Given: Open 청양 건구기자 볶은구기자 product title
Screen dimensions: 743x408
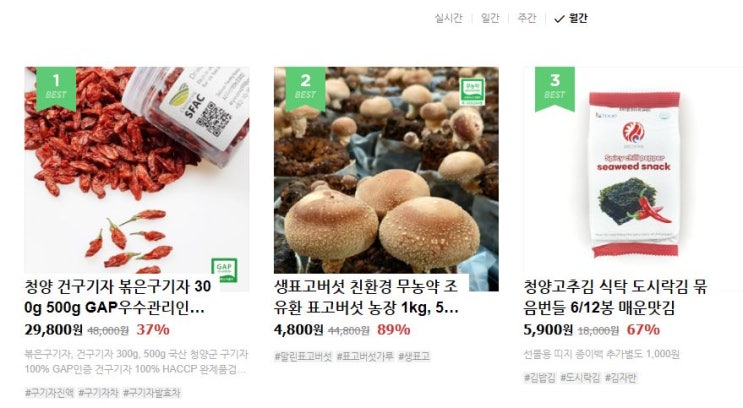Looking at the screenshot, I should pos(118,297).
